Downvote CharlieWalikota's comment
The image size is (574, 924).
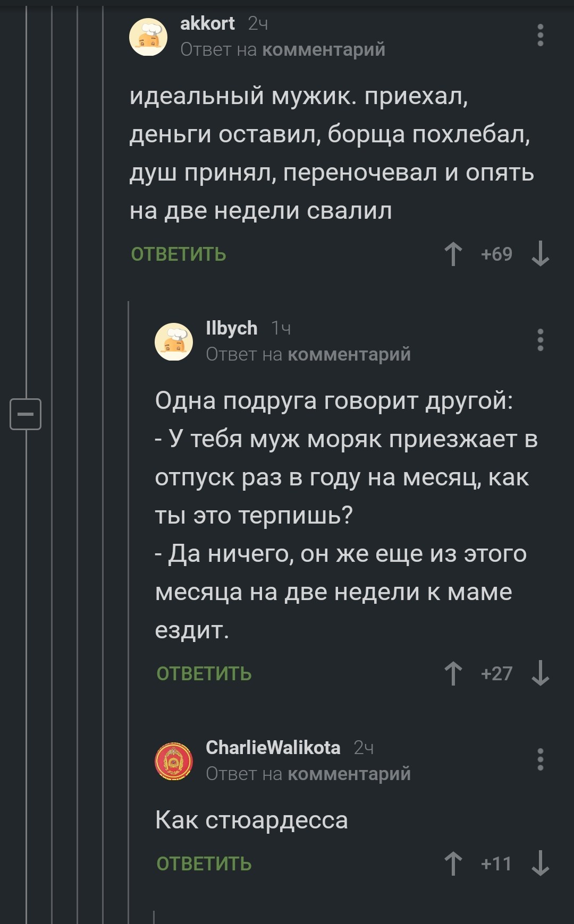(540, 863)
